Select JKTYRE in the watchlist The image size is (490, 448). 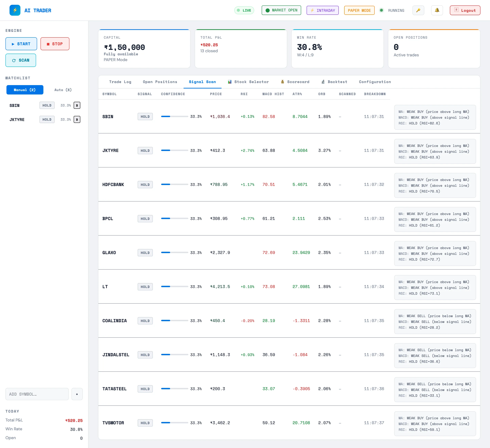tap(17, 119)
